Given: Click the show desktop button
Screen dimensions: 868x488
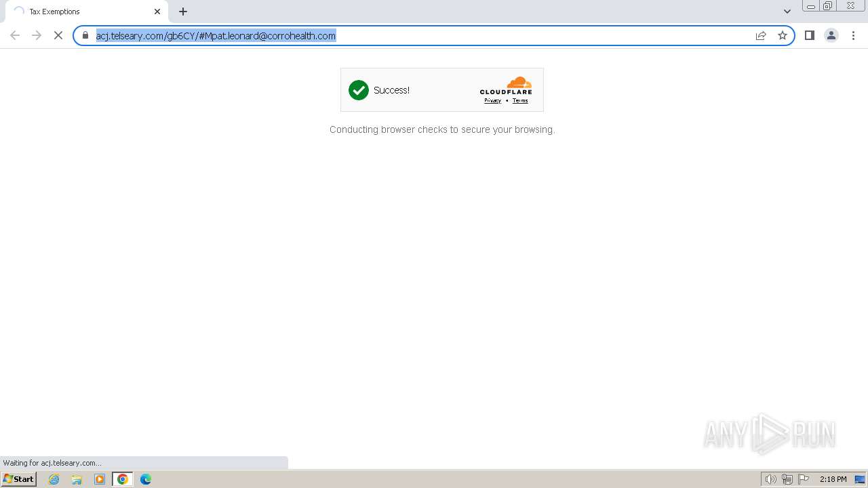Looking at the screenshot, I should (x=860, y=479).
